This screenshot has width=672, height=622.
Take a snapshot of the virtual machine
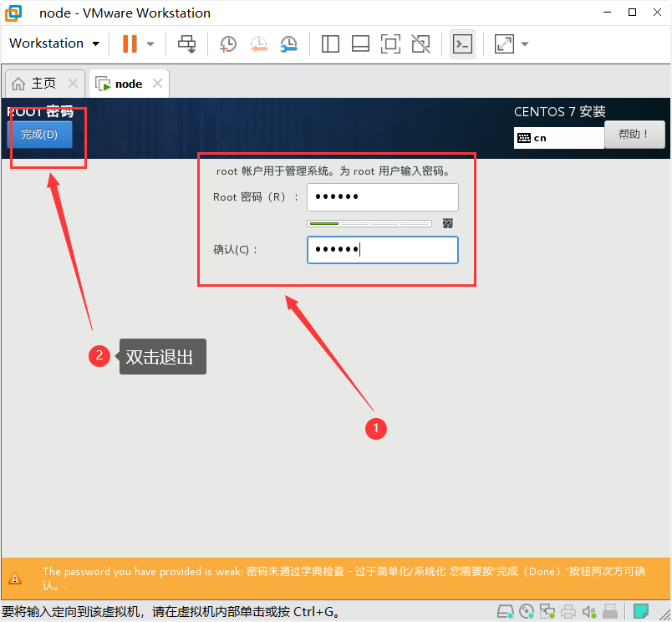(228, 43)
